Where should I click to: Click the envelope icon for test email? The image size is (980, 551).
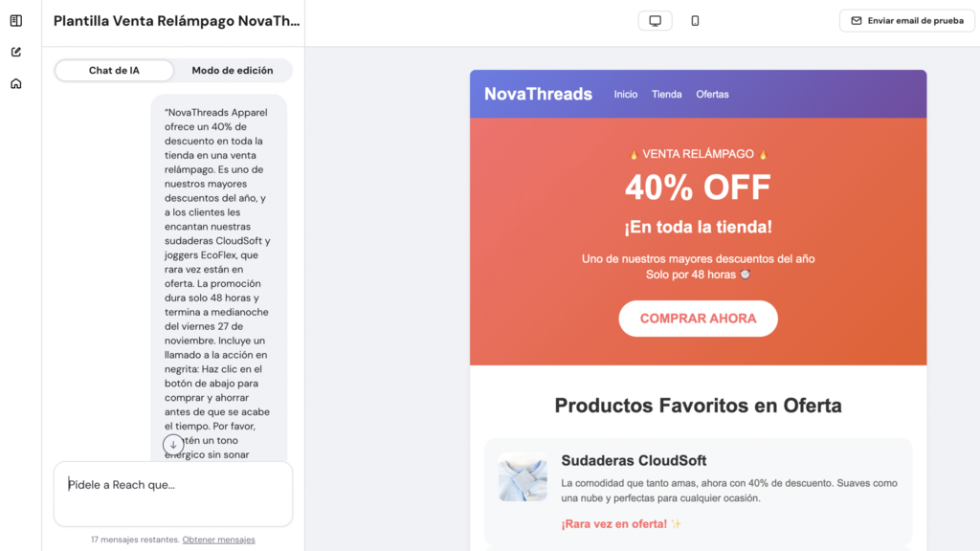tap(857, 21)
